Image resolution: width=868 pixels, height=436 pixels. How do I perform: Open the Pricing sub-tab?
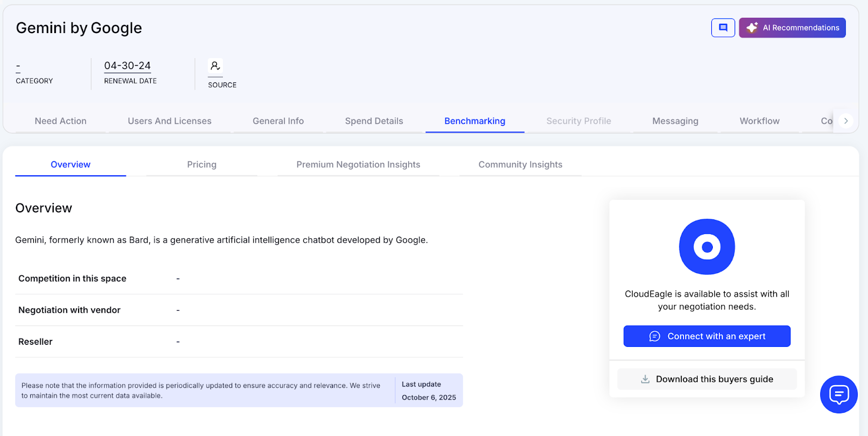(x=202, y=165)
